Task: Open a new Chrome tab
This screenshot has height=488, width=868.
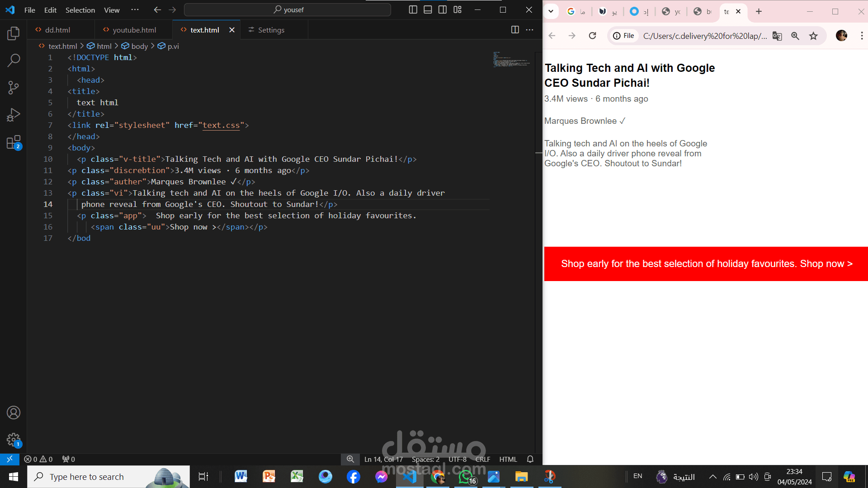Action: [x=759, y=11]
